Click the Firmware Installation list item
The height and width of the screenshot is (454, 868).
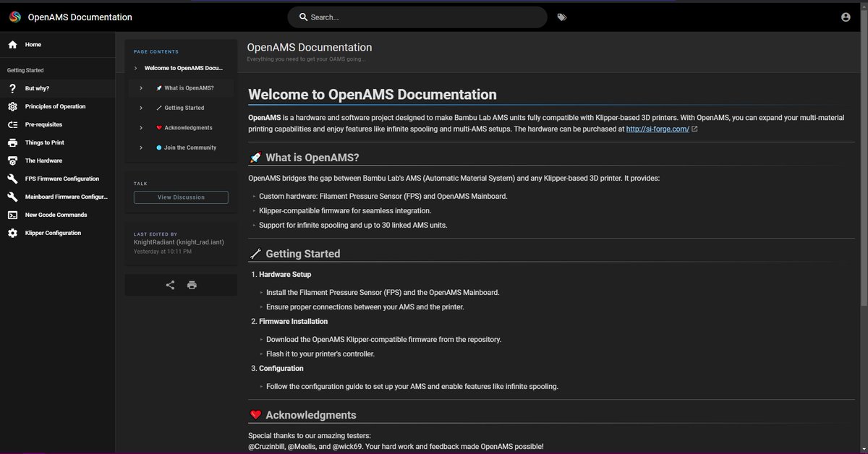293,321
